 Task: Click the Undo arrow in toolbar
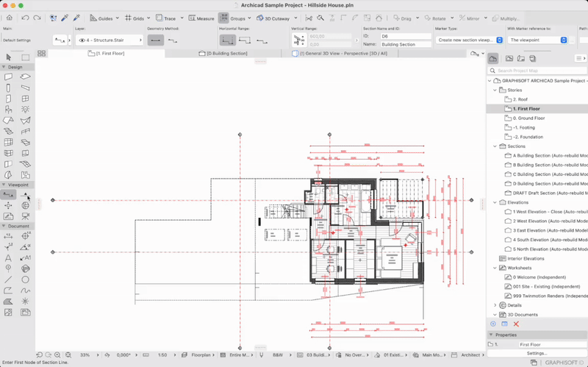25,18
